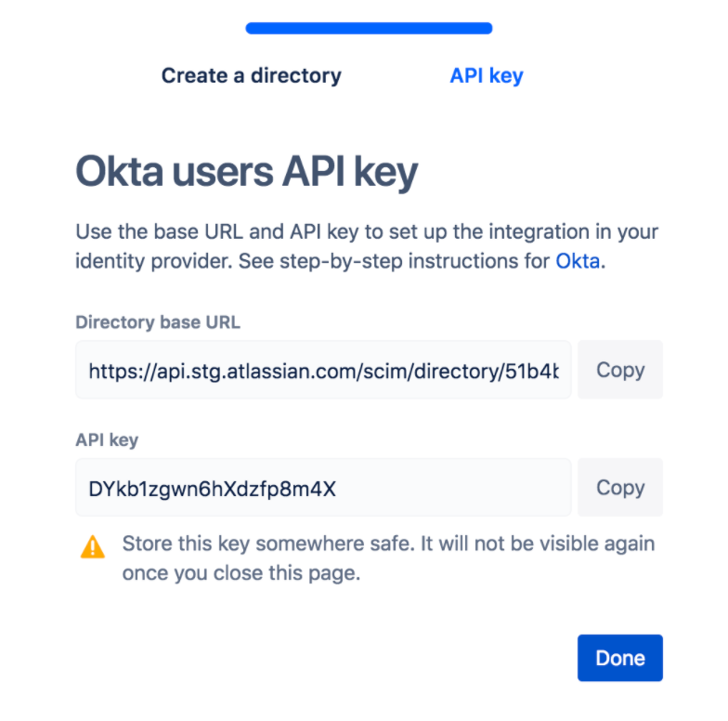Viewport: 728px width, 721px height.
Task: Click the 'Store this key somewhere safe' warning text
Action: (x=388, y=557)
